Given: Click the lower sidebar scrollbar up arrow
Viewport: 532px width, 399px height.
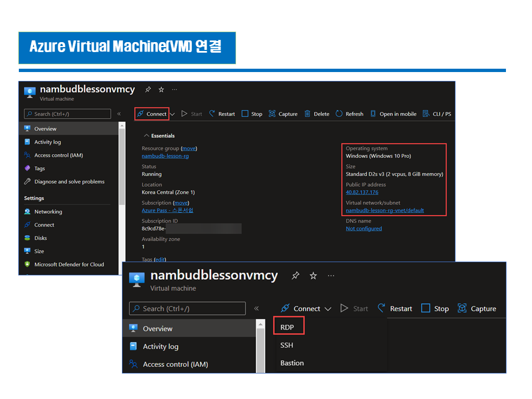Looking at the screenshot, I should pyautogui.click(x=260, y=324).
